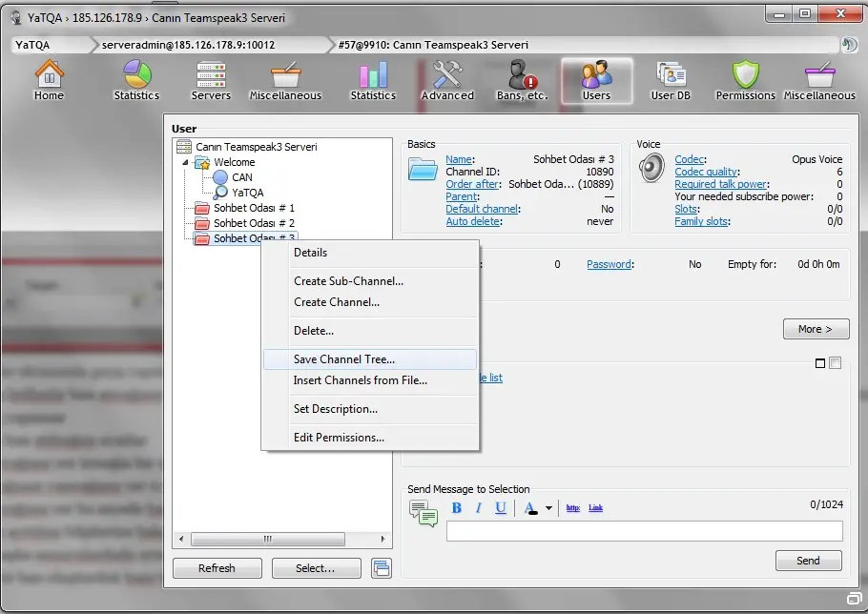Open the Bans, etc. section
868x614 pixels.
point(522,81)
